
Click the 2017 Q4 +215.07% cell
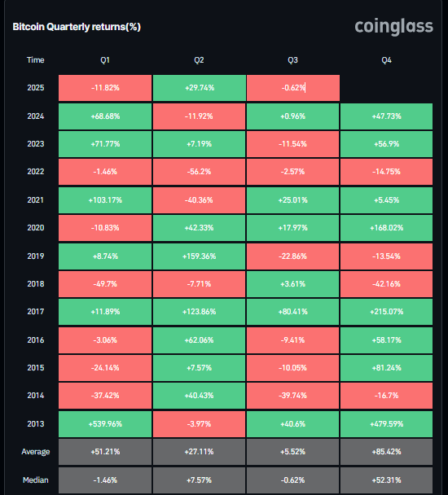(386, 312)
